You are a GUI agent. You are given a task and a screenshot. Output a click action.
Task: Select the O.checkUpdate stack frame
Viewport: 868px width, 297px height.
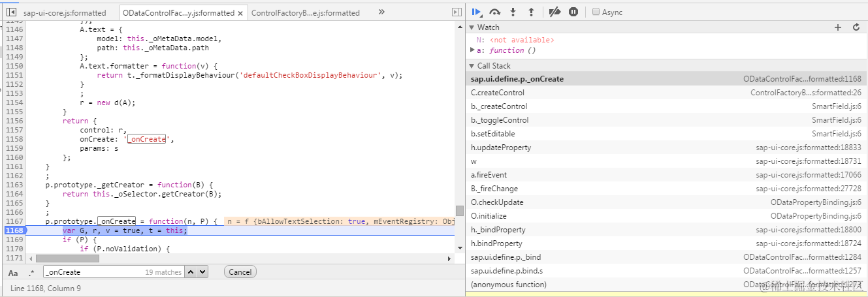click(666, 202)
